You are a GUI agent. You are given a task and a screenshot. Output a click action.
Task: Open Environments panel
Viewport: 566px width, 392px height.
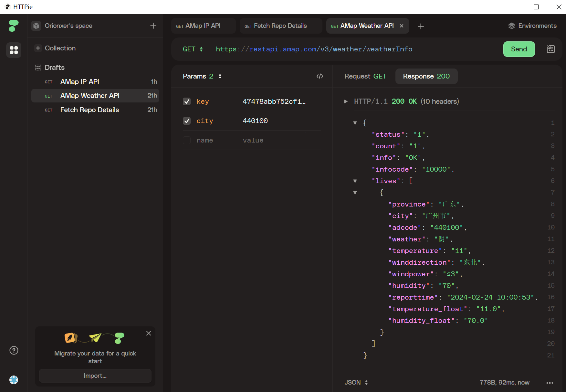pyautogui.click(x=532, y=26)
